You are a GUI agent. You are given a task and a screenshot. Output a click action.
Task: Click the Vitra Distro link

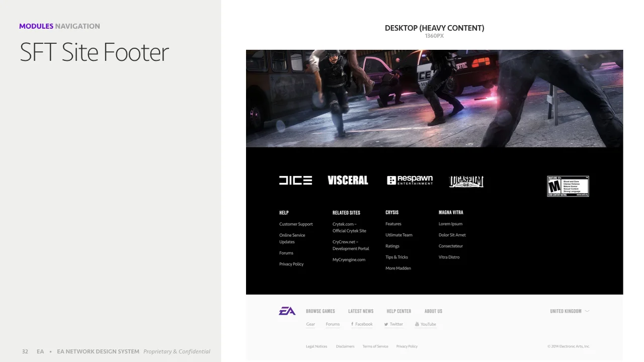pyautogui.click(x=449, y=257)
